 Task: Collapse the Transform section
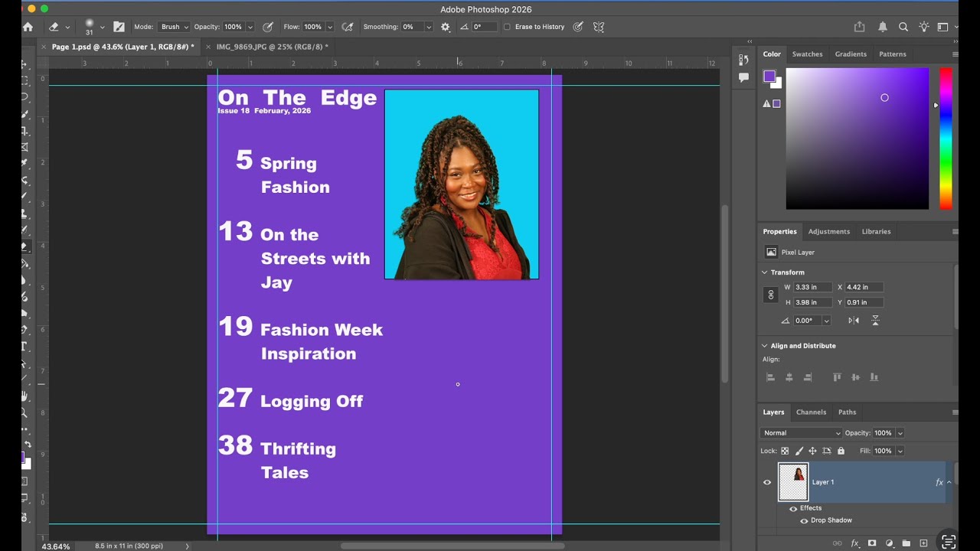(x=764, y=272)
